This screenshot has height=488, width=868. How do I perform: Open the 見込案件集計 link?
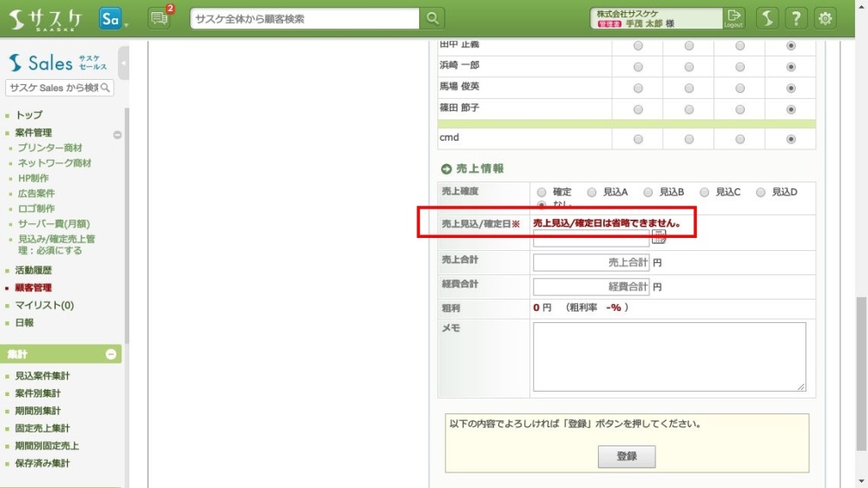click(x=43, y=376)
